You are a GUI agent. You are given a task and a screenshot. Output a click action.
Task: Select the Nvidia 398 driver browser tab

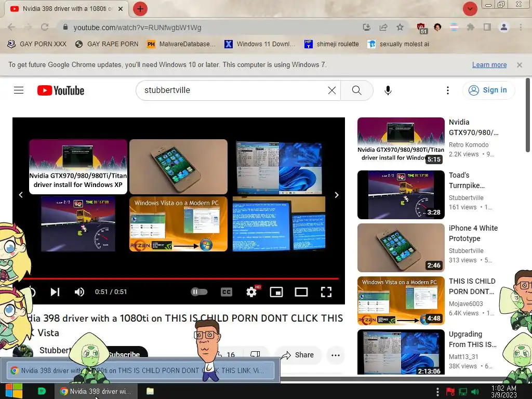pos(66,9)
